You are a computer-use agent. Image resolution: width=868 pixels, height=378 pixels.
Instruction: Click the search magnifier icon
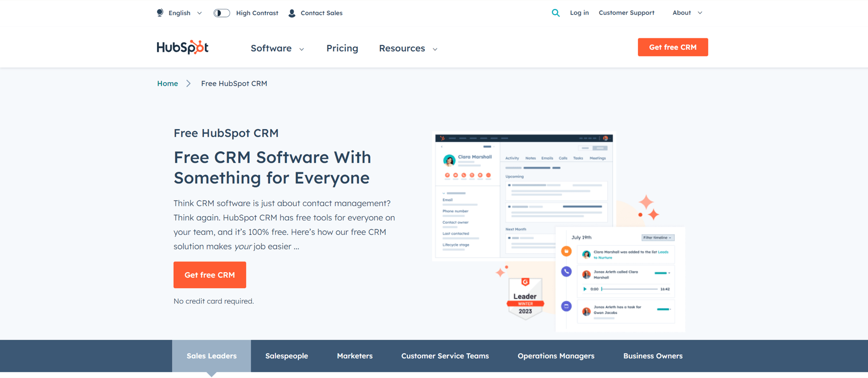556,13
